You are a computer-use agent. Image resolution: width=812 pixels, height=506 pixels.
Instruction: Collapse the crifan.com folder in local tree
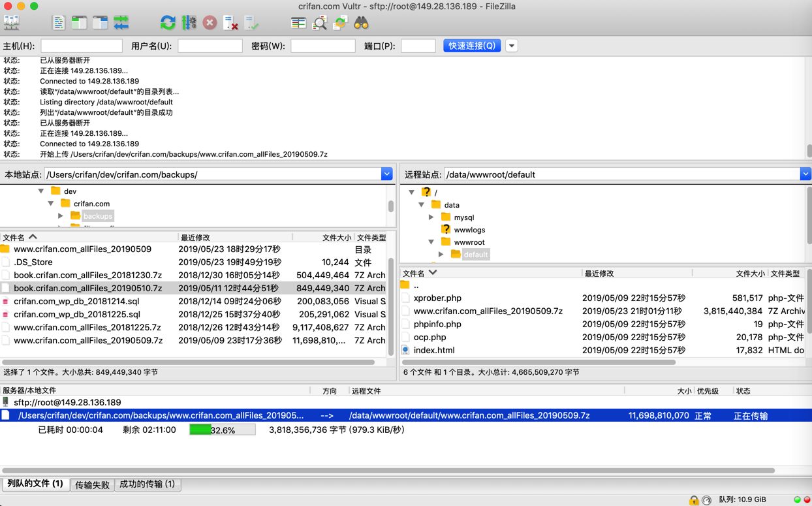pos(51,204)
